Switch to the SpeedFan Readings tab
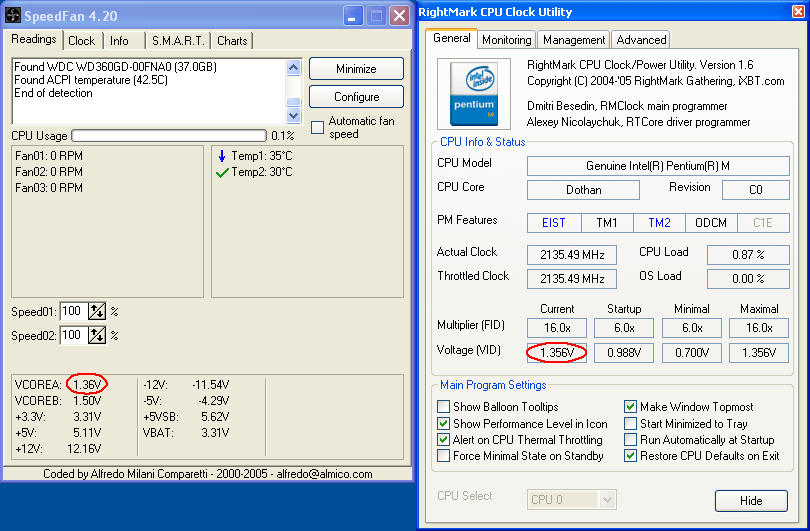The image size is (810, 531). click(34, 39)
